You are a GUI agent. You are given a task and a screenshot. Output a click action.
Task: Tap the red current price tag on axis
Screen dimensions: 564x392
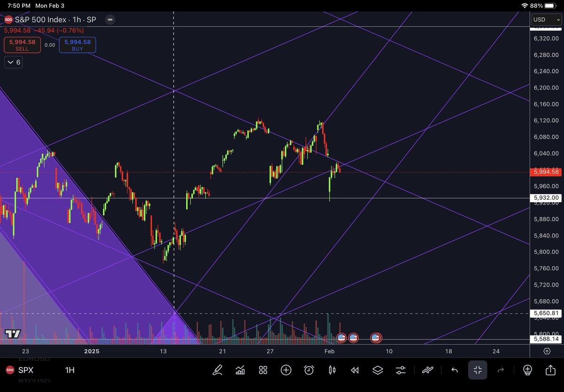point(546,172)
